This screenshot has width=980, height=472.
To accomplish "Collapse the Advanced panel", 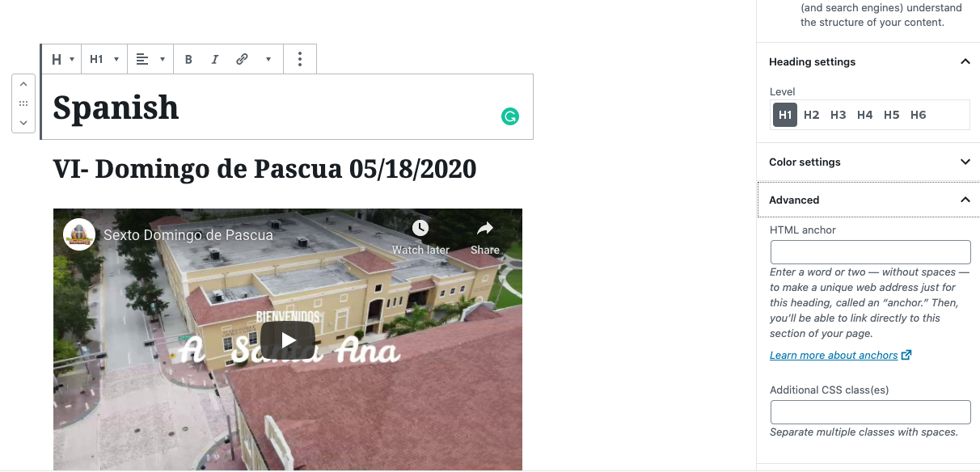I will (868, 200).
